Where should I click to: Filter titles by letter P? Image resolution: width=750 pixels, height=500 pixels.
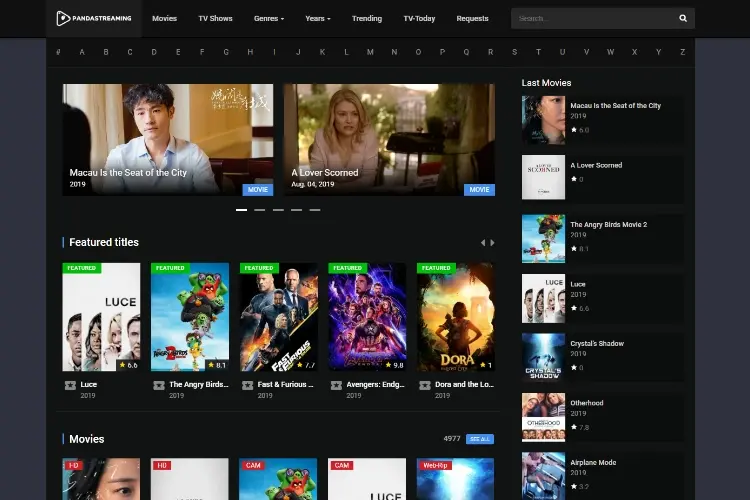coord(442,52)
